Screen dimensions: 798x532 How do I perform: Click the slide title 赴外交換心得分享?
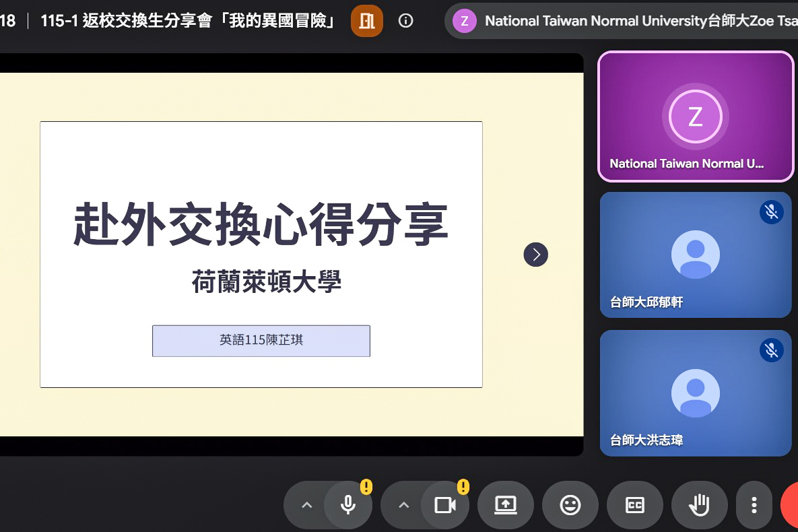(261, 224)
